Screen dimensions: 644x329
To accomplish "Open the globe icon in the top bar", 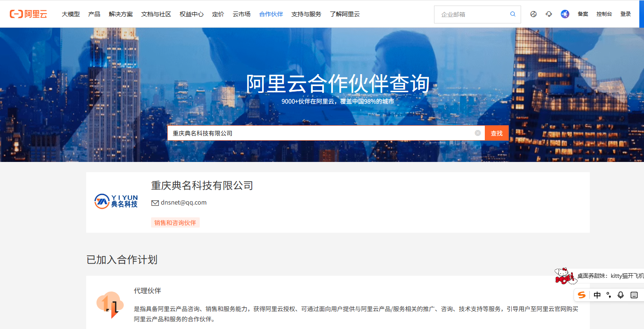I will click(x=533, y=14).
